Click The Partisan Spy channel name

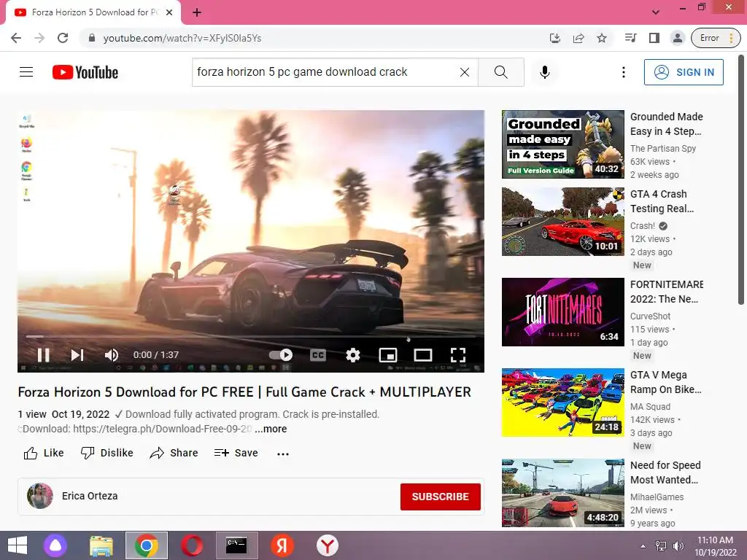click(662, 149)
